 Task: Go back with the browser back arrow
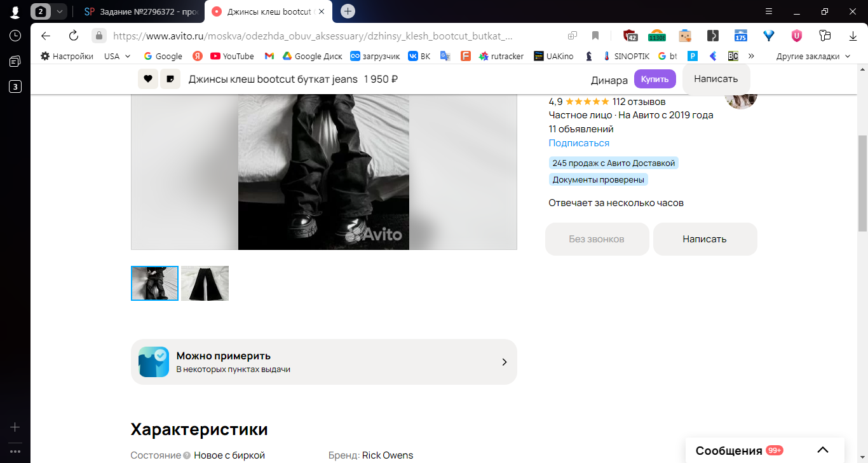tap(45, 36)
